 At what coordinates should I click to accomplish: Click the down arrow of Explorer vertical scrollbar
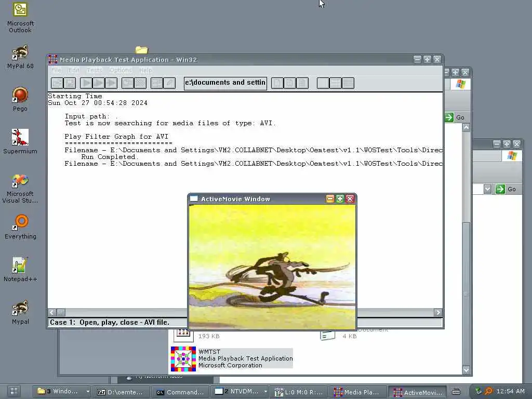(x=466, y=370)
